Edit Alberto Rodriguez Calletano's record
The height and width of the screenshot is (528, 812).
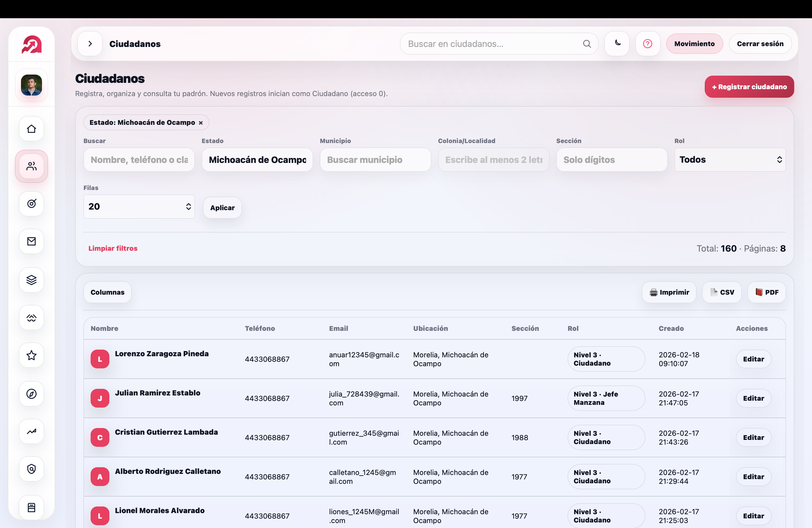(x=754, y=477)
